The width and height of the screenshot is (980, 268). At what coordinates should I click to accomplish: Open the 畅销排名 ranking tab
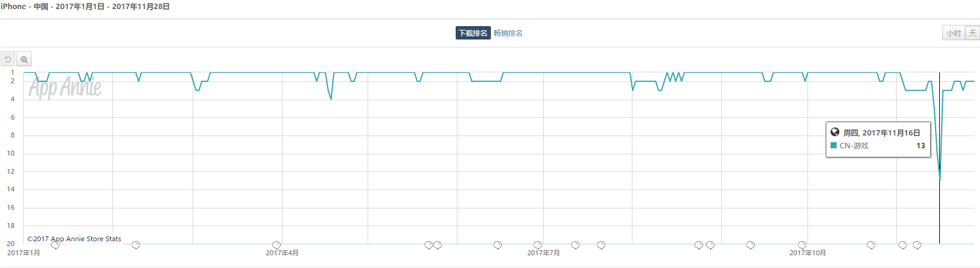coord(508,33)
